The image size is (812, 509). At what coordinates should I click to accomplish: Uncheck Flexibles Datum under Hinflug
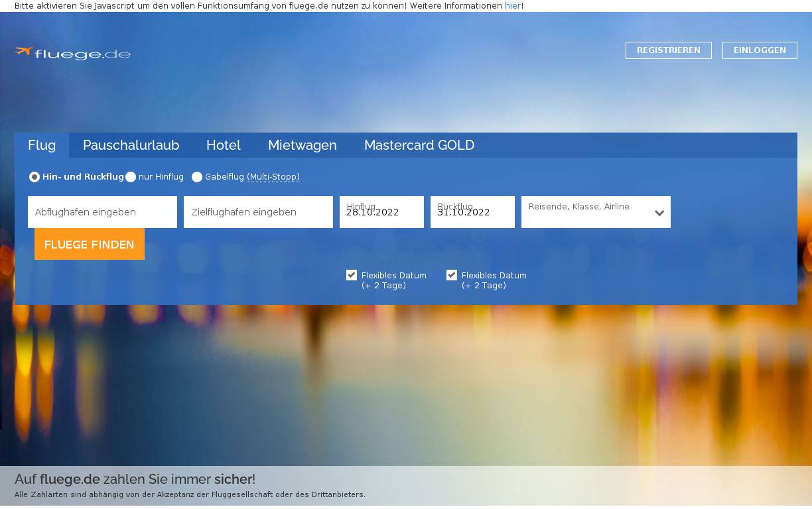352,275
